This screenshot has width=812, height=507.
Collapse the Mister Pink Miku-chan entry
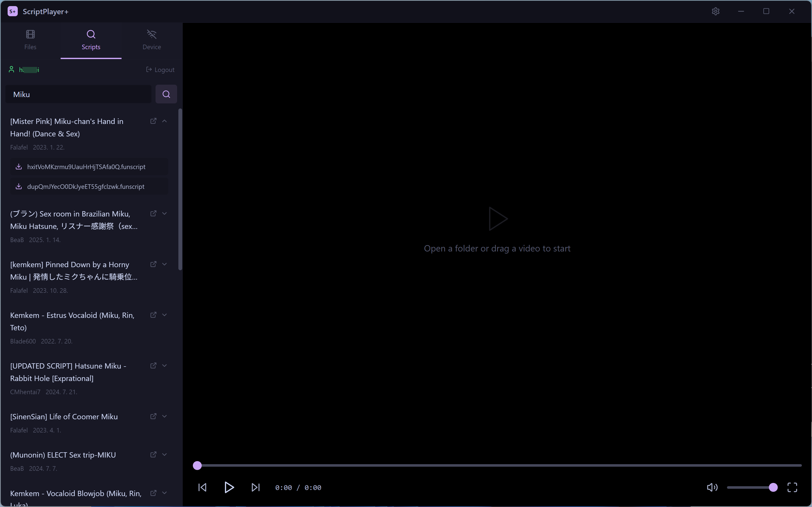[164, 121]
